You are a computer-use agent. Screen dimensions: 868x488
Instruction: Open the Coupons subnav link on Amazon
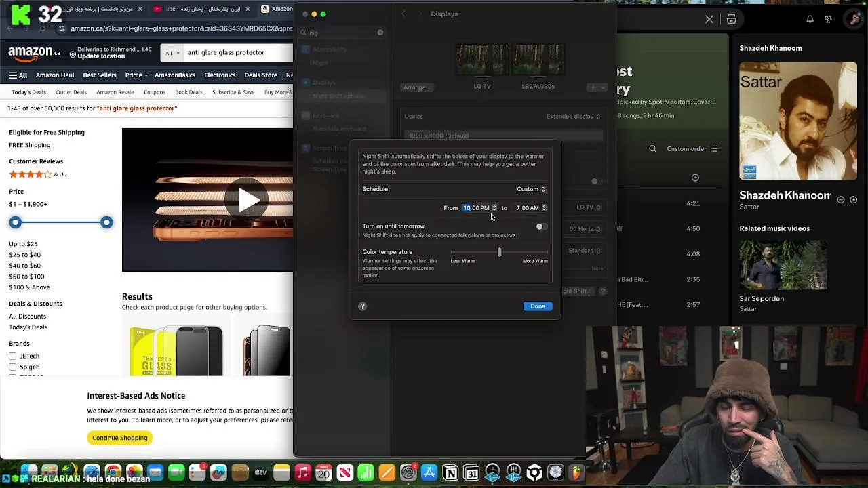[x=154, y=92]
